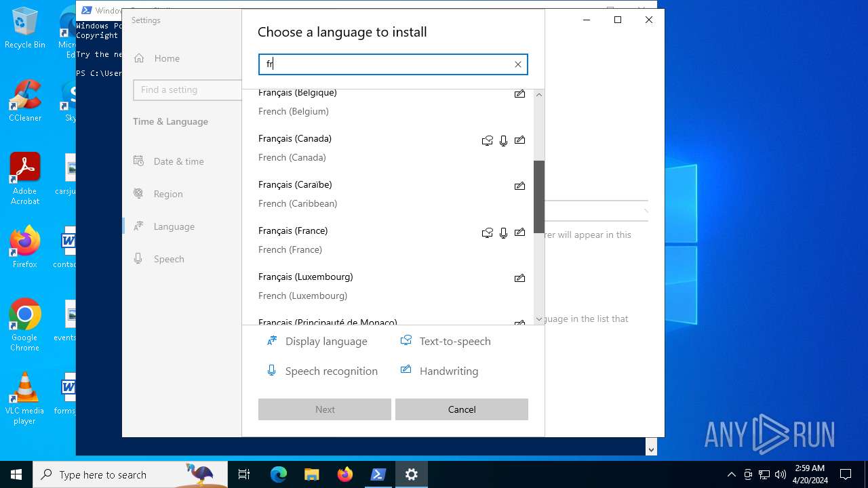Click microphone icon for Français (France)
868x488 pixels.
[503, 232]
